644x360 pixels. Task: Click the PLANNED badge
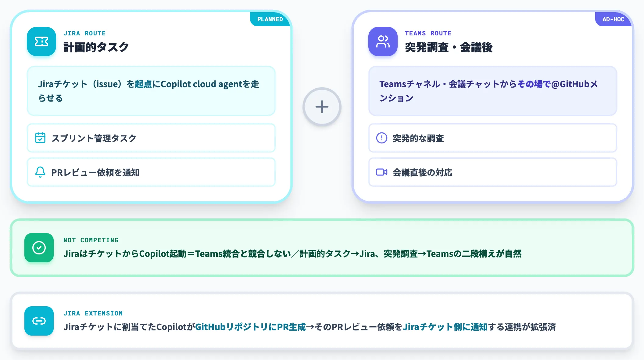[x=270, y=19]
